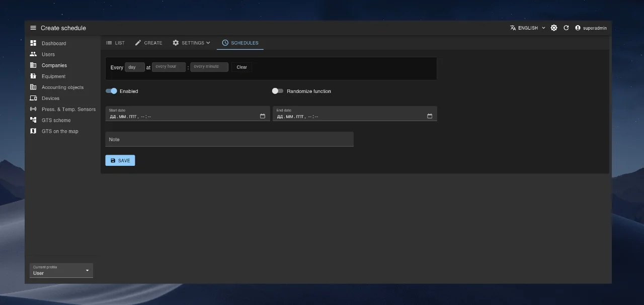Open the Current profile User dropdown
This screenshot has height=305, width=644.
click(61, 270)
